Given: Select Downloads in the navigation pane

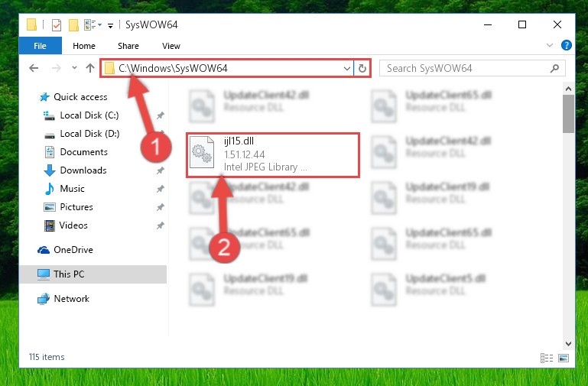Looking at the screenshot, I should click(83, 170).
